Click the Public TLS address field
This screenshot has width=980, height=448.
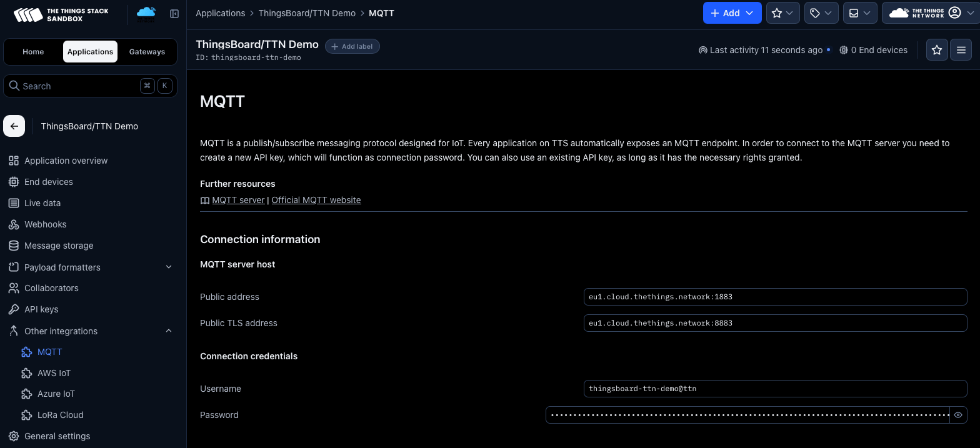pos(775,323)
